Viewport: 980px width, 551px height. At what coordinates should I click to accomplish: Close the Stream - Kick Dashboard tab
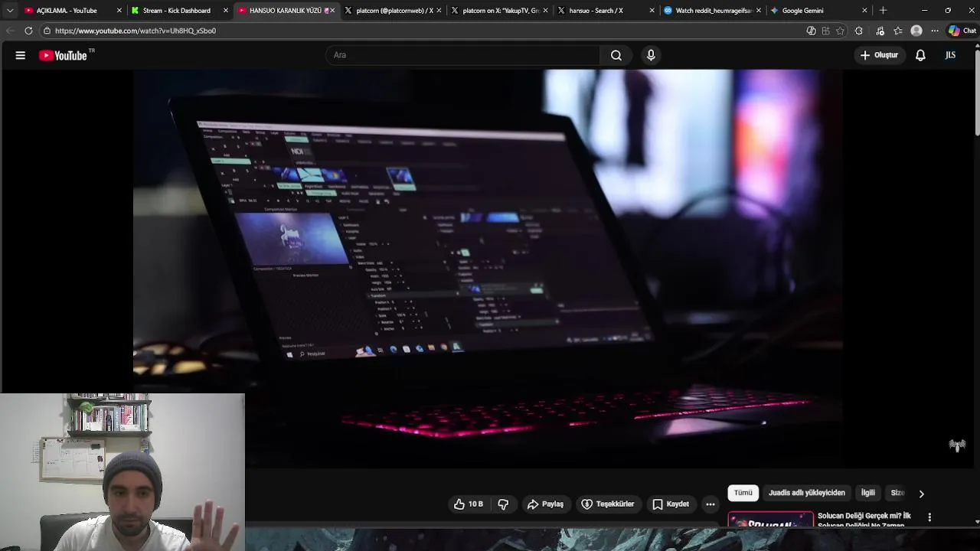tap(225, 11)
